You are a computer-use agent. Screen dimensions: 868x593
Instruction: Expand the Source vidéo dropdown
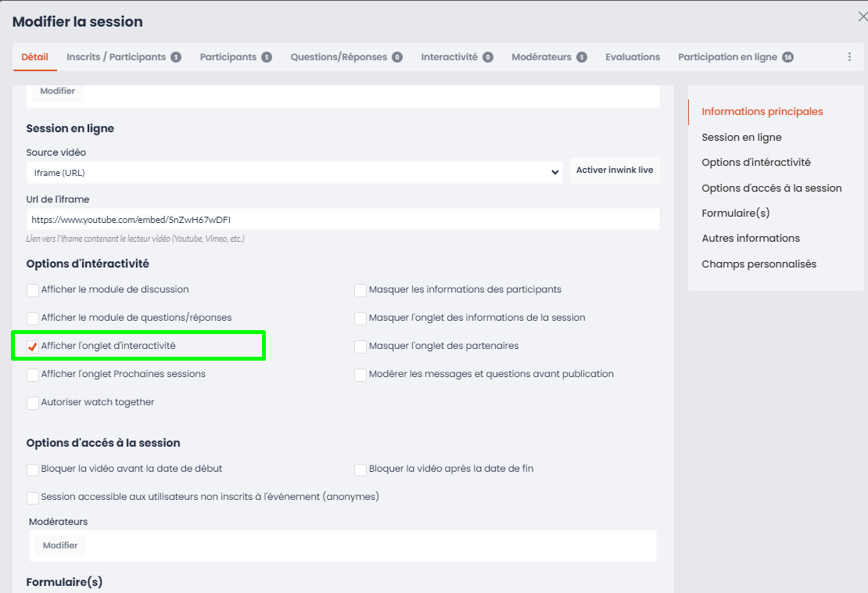(294, 172)
